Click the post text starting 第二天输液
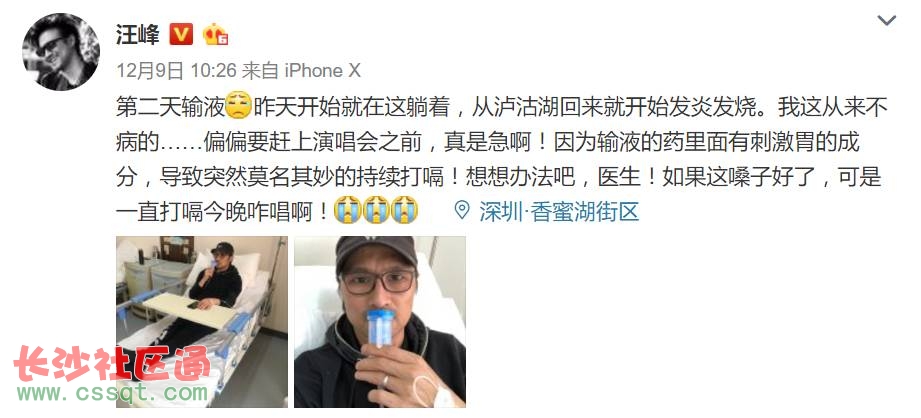Viewport: 921px width, 418px height. 502,159
